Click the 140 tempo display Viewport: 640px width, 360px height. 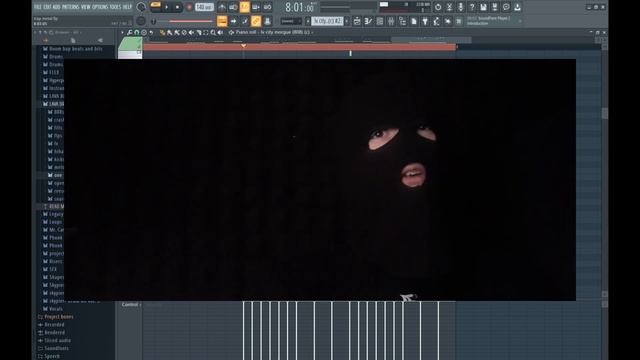204,7
